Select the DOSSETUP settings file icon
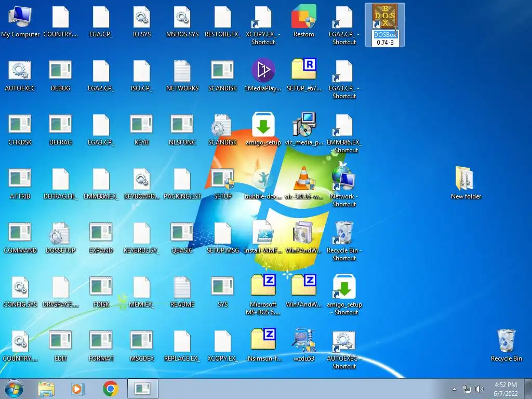The width and height of the screenshot is (532, 399). [60, 233]
